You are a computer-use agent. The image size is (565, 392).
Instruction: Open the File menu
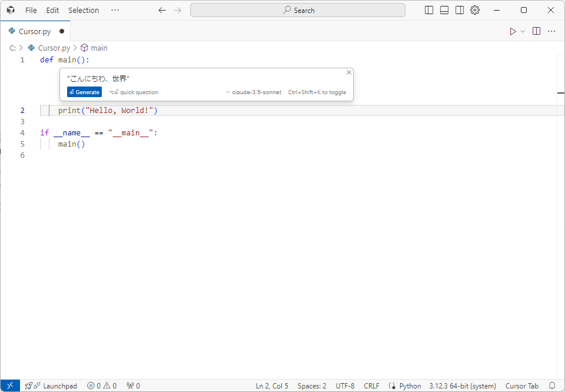coord(31,10)
